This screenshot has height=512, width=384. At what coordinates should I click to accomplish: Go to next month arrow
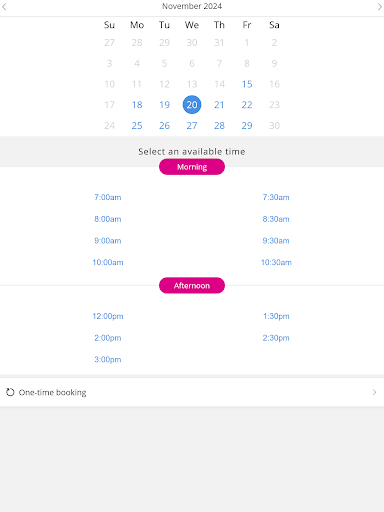pyautogui.click(x=379, y=6)
